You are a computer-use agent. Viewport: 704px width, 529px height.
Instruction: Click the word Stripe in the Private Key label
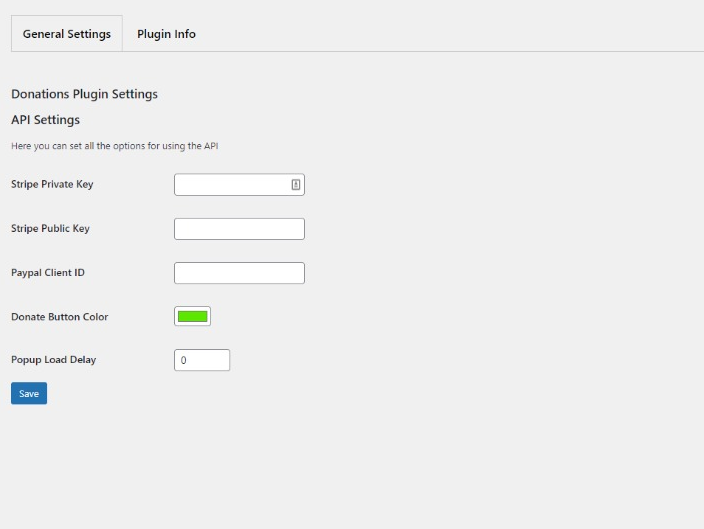tap(24, 185)
